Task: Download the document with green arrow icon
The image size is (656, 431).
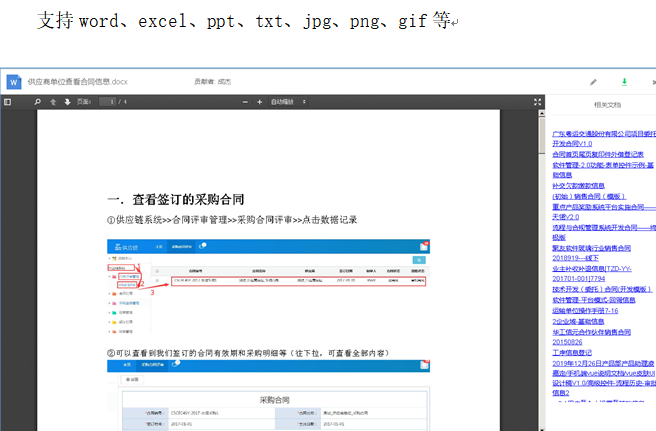Action: click(624, 81)
